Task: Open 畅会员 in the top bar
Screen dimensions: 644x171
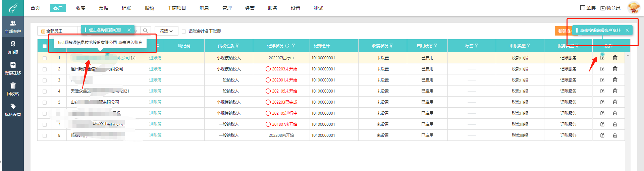Action: [610, 8]
